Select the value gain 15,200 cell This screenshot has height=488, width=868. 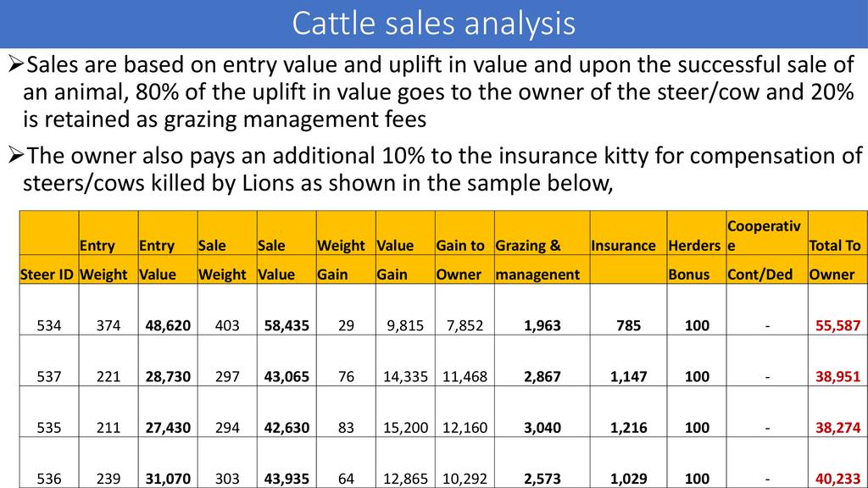403,428
